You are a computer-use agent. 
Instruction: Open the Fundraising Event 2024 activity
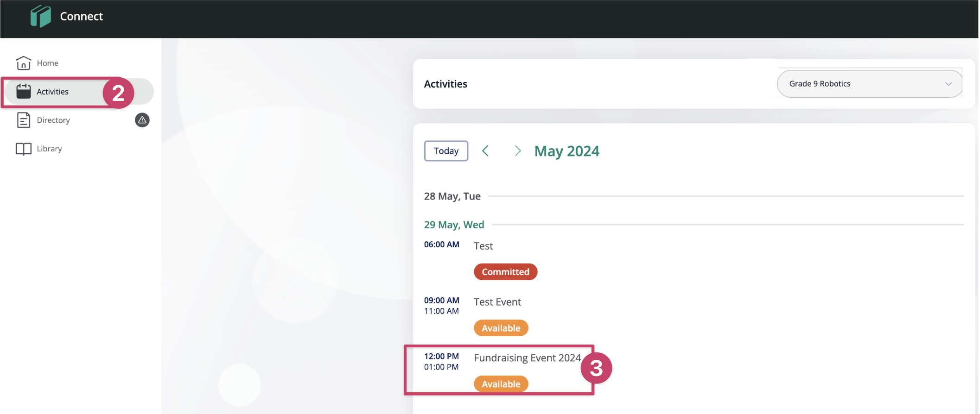(x=527, y=358)
